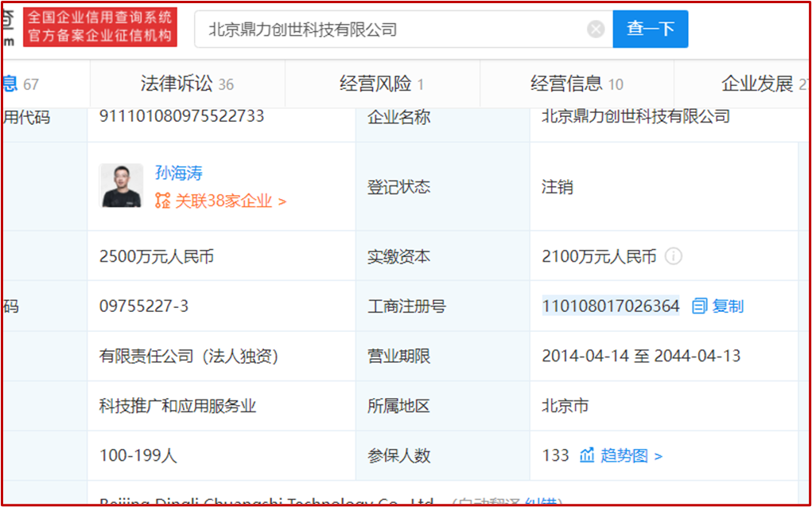This screenshot has width=812, height=507.
Task: Open the 孙海涛 name link
Action: click(x=178, y=173)
